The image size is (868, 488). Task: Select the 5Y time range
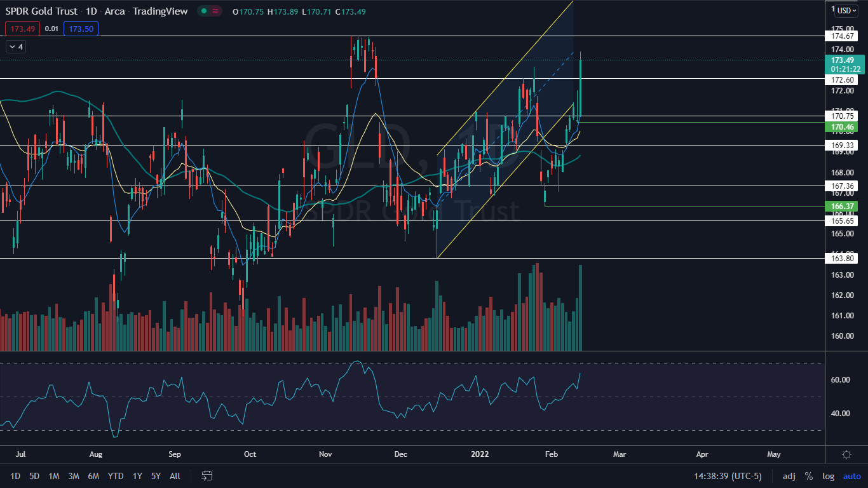156,476
